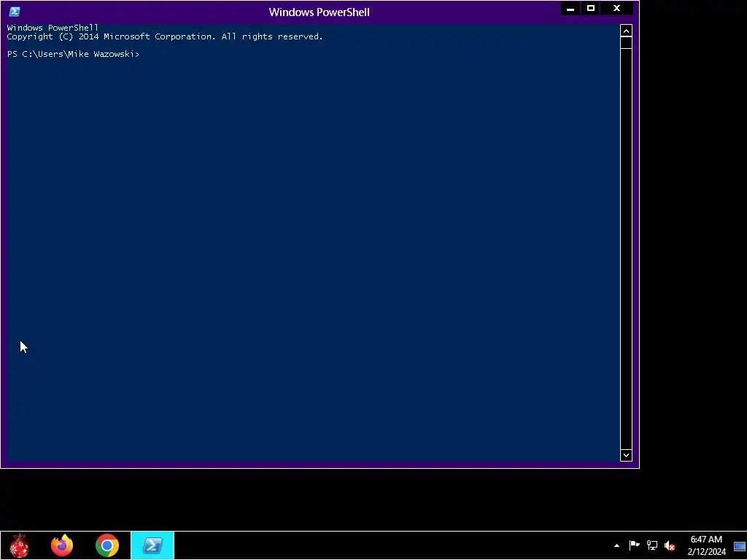Screen dimensions: 747x560
Task: Show hidden tray icons arrow
Action: [616, 545]
